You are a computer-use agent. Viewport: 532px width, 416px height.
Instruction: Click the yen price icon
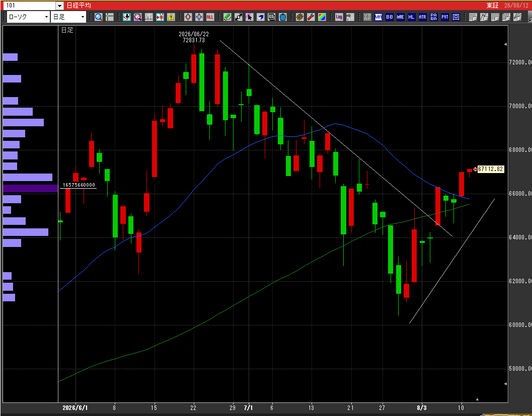(x=160, y=17)
